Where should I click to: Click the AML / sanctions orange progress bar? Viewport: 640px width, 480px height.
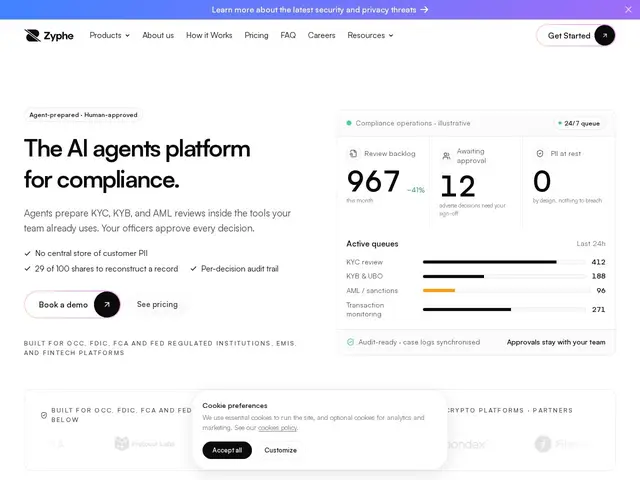tap(439, 291)
